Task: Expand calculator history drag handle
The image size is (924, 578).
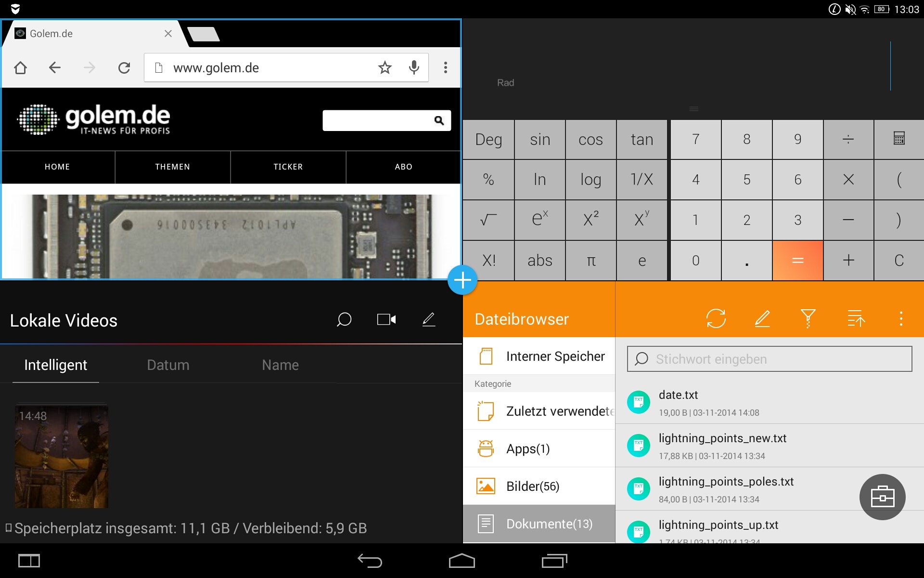Action: point(693,109)
